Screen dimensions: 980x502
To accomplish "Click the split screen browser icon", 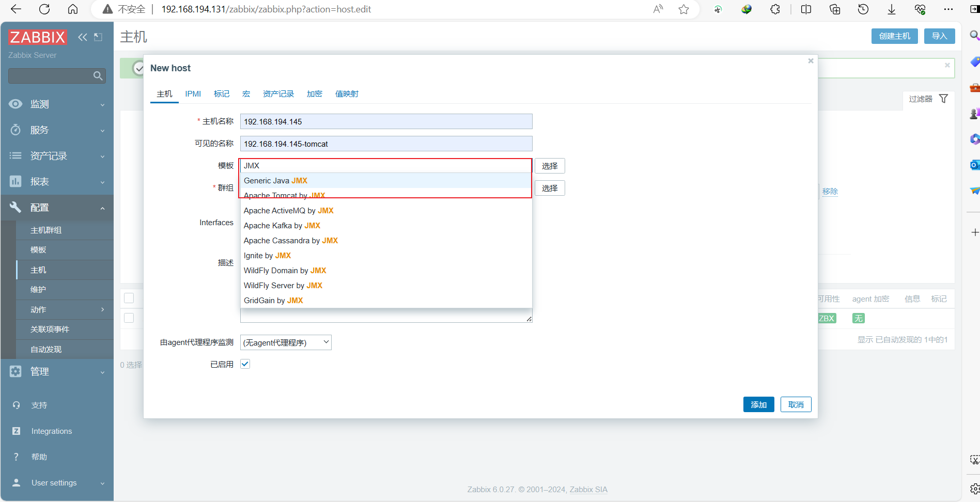I will point(806,9).
